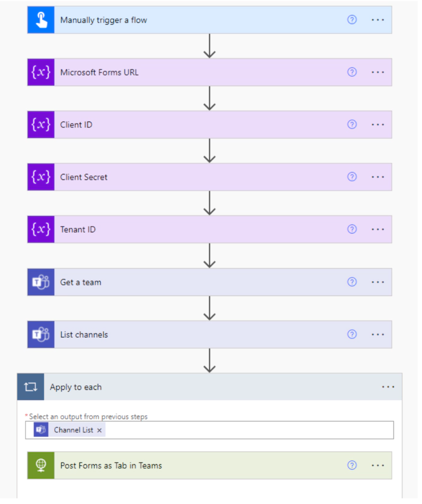422x504 pixels.
Task: Open help for Microsoft Forms URL
Action: 351,72
